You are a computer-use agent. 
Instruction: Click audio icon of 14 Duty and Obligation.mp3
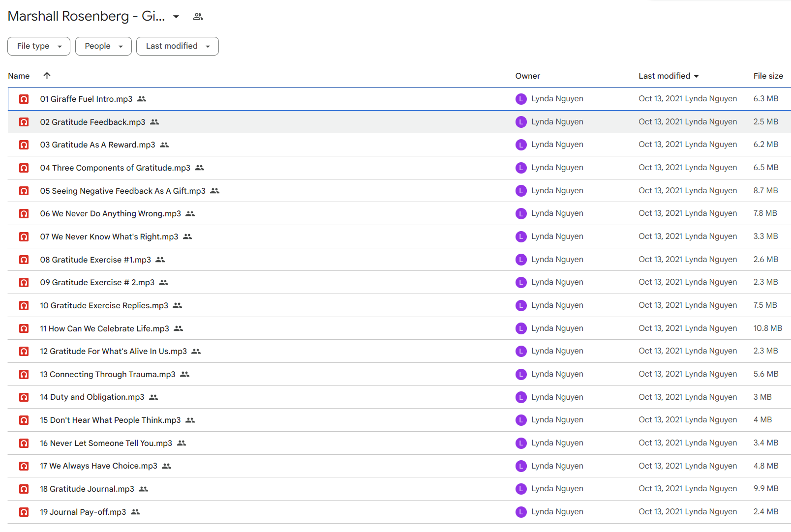pos(24,397)
